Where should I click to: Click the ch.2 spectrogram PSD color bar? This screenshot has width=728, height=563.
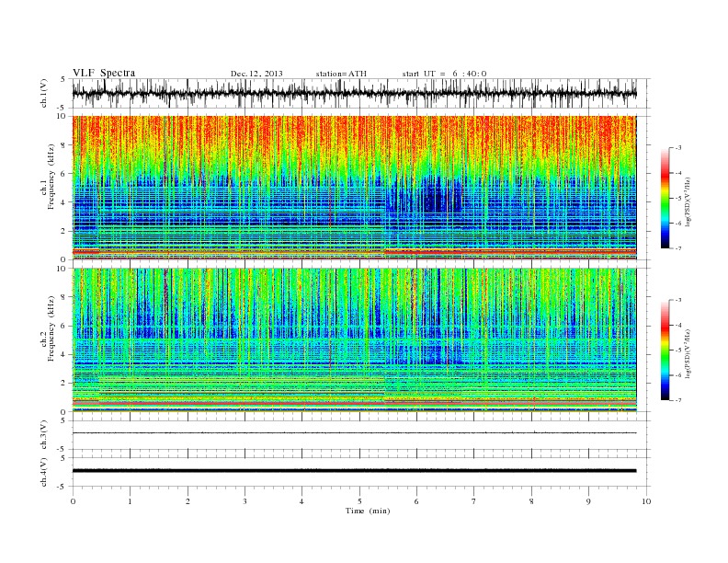tap(665, 350)
